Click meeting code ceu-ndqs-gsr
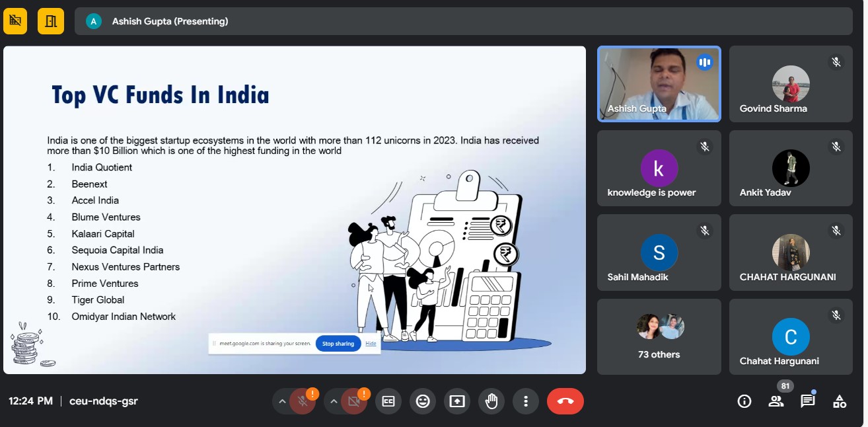 pos(104,401)
